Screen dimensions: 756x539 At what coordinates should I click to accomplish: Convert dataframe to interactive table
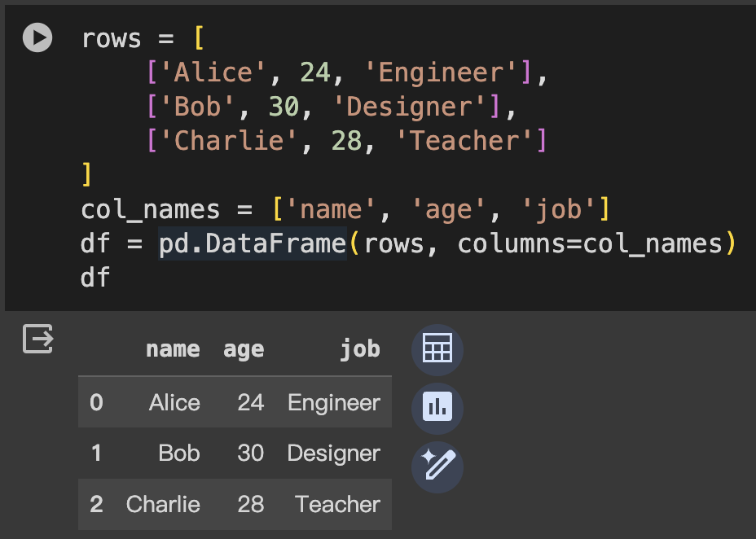coord(437,349)
